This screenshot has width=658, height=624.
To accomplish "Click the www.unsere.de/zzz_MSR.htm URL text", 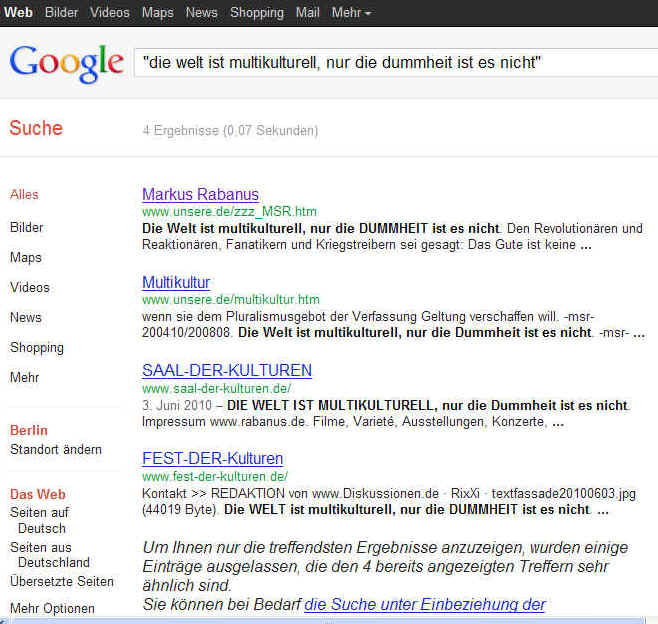I will 229,211.
